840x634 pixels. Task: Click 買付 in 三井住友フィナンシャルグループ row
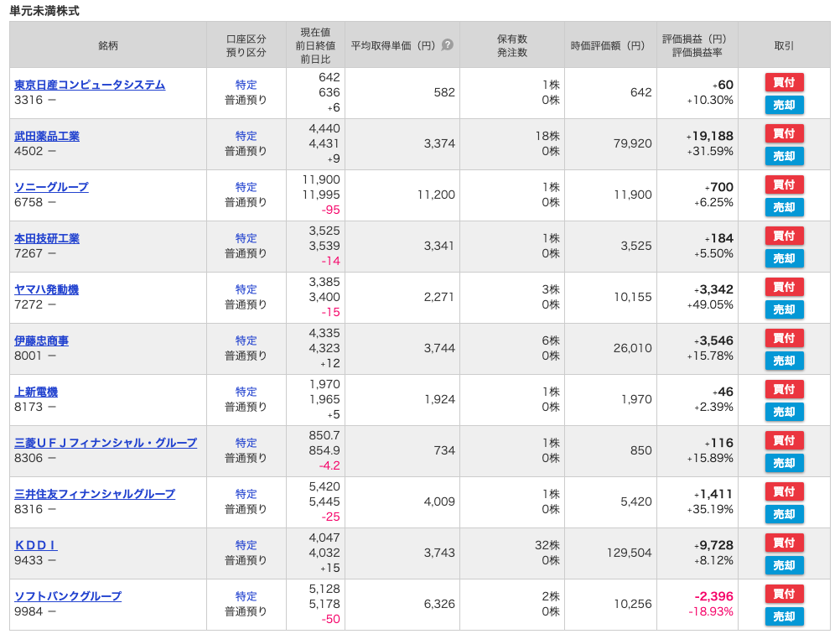tap(784, 492)
